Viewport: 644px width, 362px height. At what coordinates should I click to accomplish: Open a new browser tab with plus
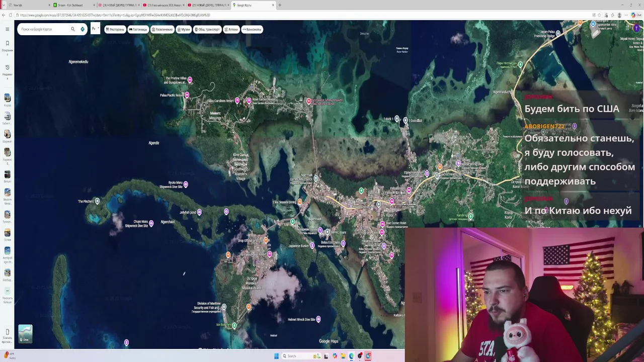pos(280,5)
